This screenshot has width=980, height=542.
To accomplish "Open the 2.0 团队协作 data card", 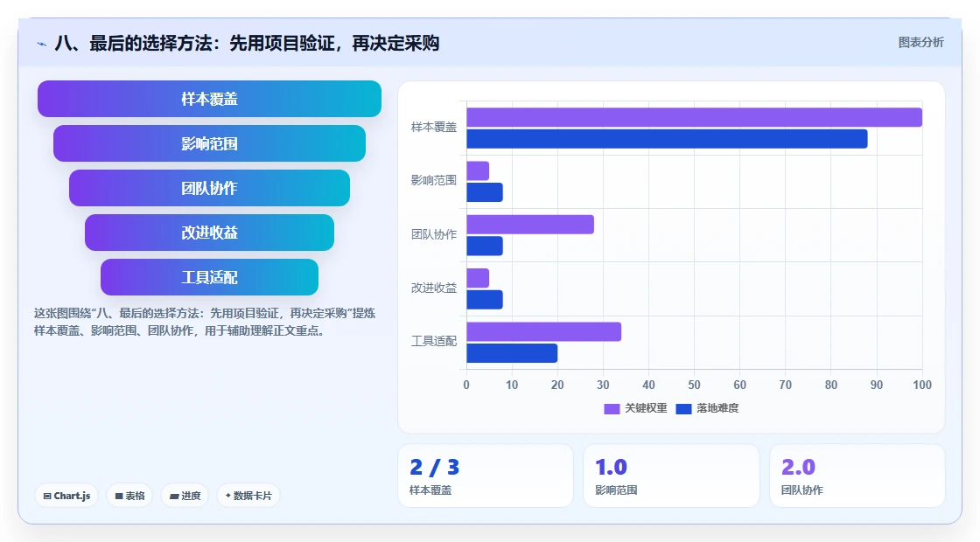I will (x=857, y=476).
